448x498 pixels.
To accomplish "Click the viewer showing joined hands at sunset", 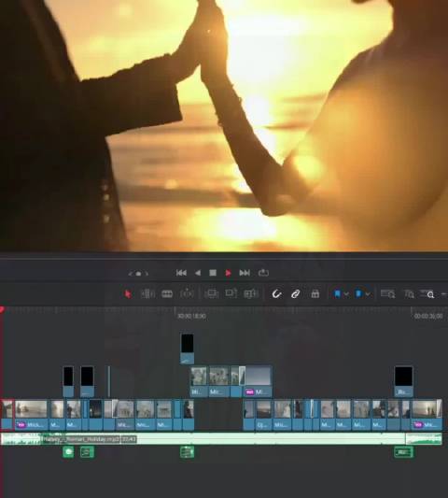I will pyautogui.click(x=224, y=126).
